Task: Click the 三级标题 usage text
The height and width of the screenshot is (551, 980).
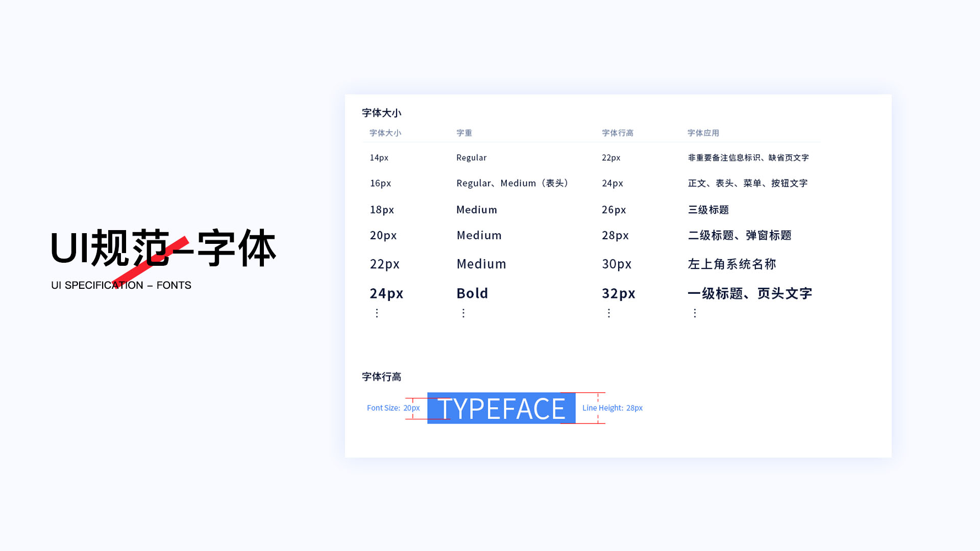Action: 708,210
